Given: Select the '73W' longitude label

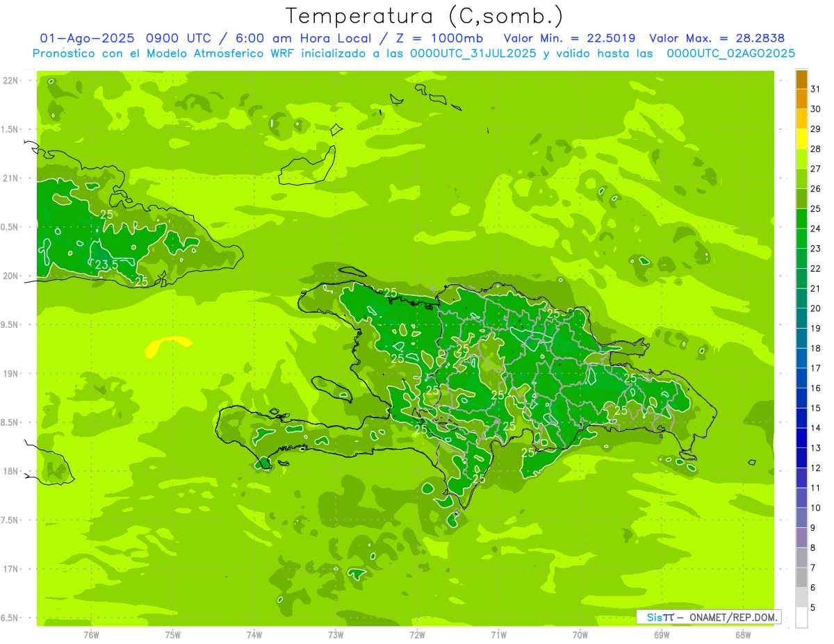Looking at the screenshot, I should click(336, 635).
